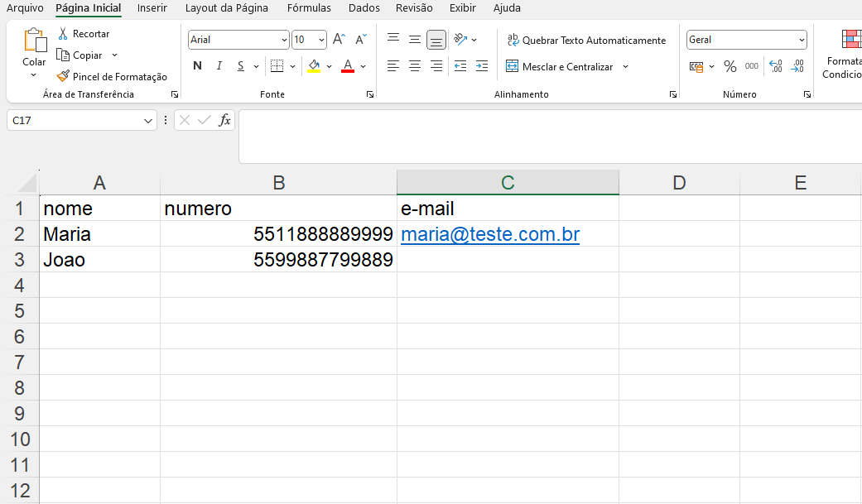
Task: Expand the Colar dropdown arrow
Action: click(33, 74)
